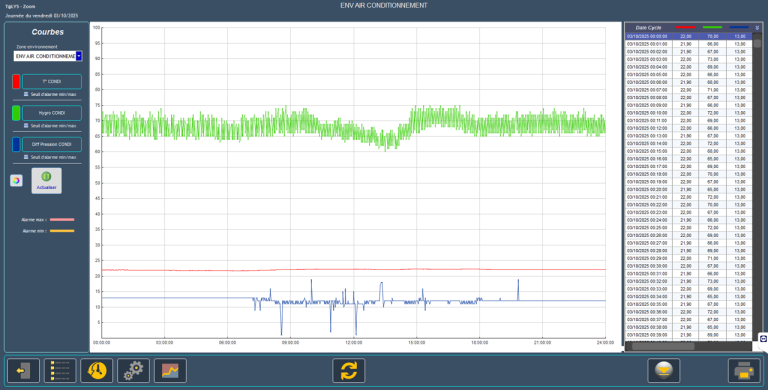Click the exit door icon in bottom toolbar
Viewport: 768px width, 390px height.
(23, 371)
